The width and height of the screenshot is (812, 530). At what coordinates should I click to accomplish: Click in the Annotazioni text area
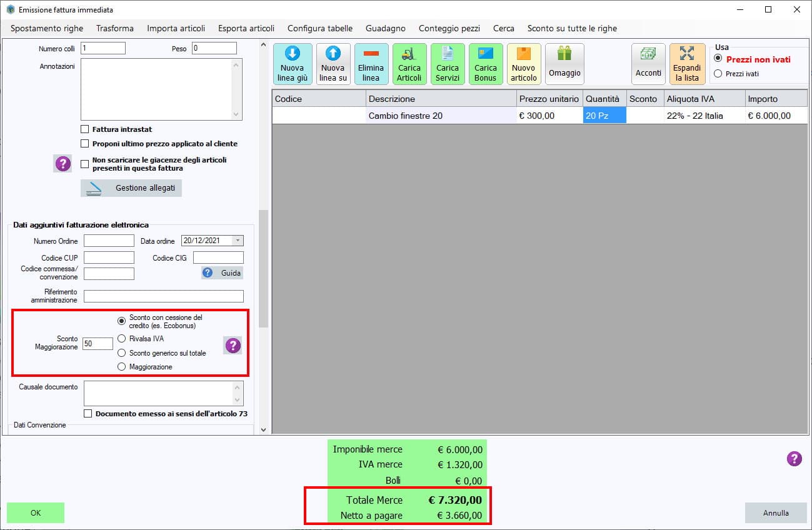click(156, 89)
